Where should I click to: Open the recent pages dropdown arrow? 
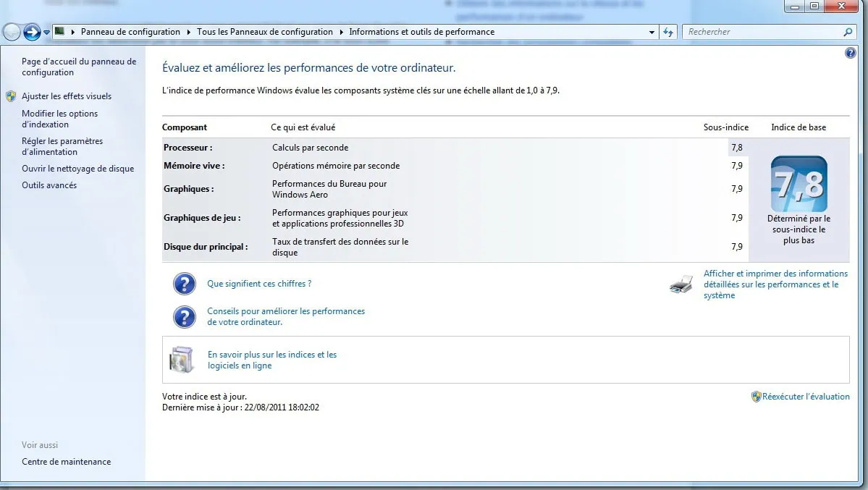(46, 33)
